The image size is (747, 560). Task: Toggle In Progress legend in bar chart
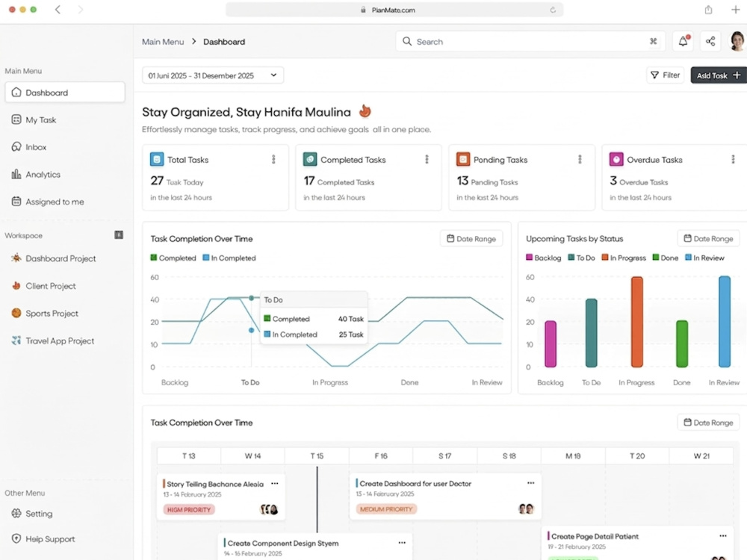pos(624,258)
